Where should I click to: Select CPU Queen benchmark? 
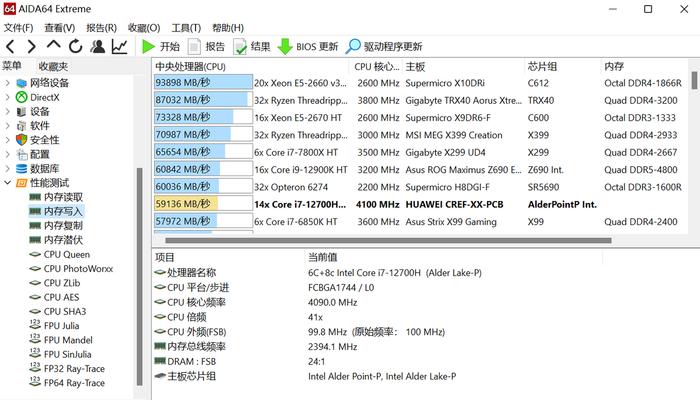click(x=67, y=254)
